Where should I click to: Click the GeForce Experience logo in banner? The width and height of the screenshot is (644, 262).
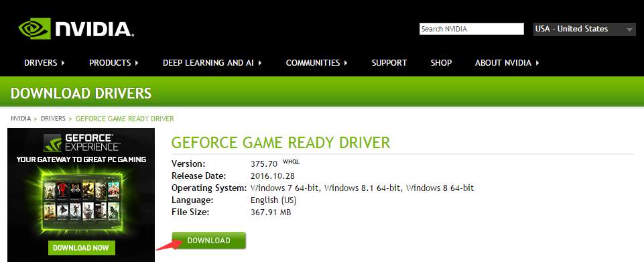[x=81, y=142]
